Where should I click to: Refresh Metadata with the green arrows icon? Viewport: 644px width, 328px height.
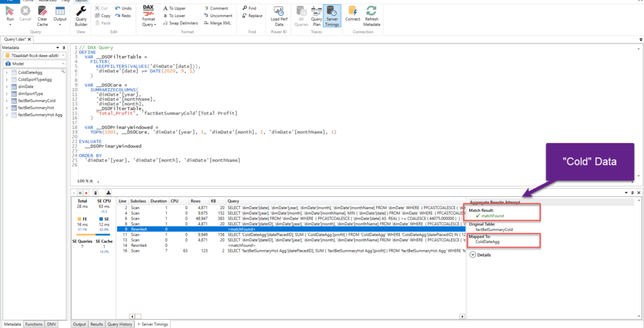371,11
